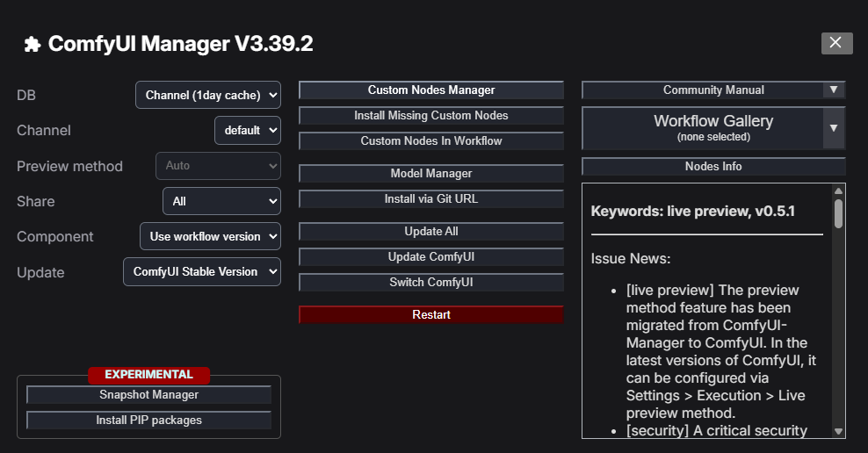This screenshot has width=868, height=453.
Task: Open the Update ComfyUI Stable Version dropdown
Action: (x=201, y=272)
